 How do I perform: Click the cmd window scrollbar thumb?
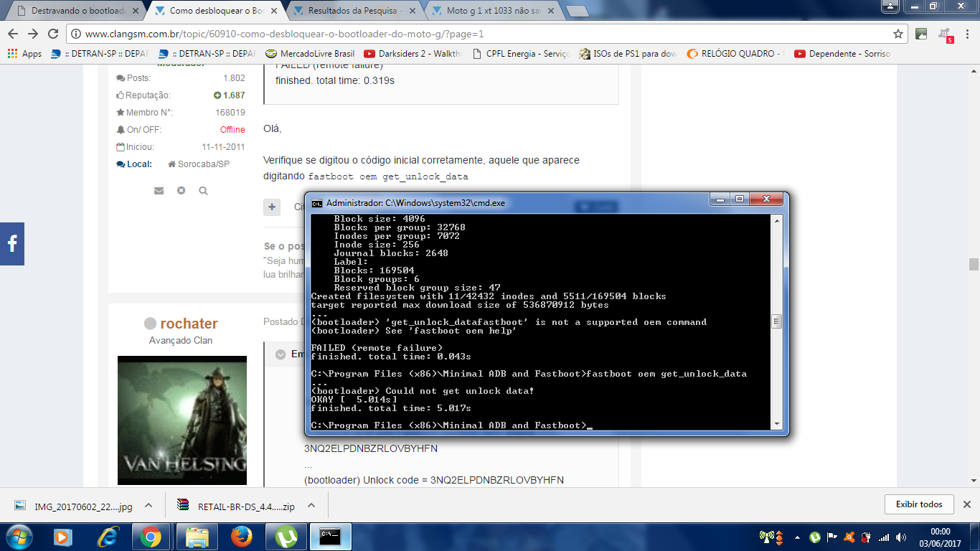click(x=776, y=321)
